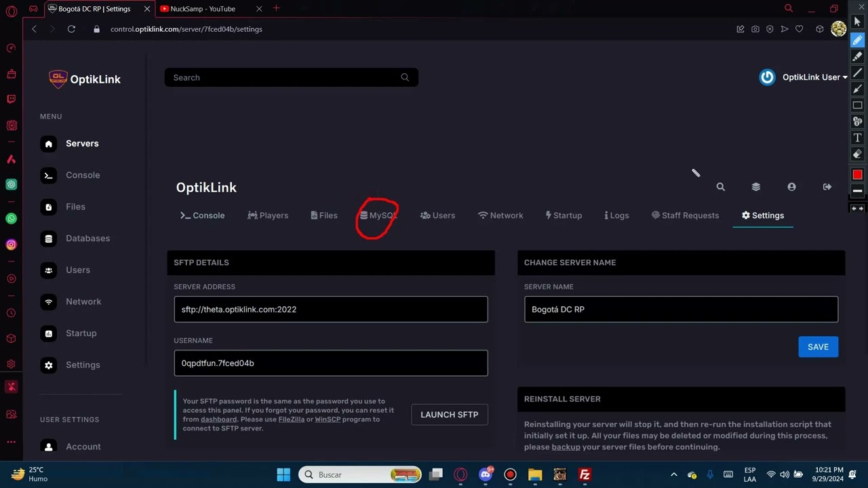Reload the page

click(71, 29)
